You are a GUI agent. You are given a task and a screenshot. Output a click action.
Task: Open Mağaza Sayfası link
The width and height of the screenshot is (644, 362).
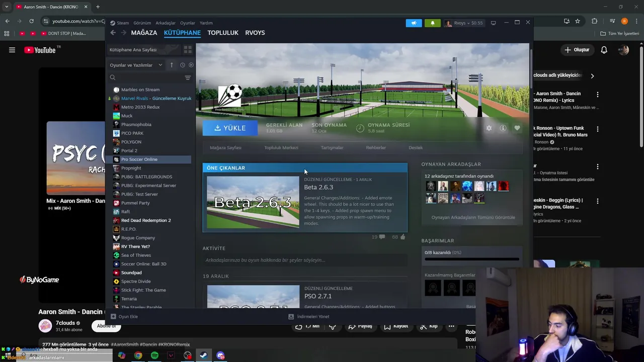click(x=225, y=148)
